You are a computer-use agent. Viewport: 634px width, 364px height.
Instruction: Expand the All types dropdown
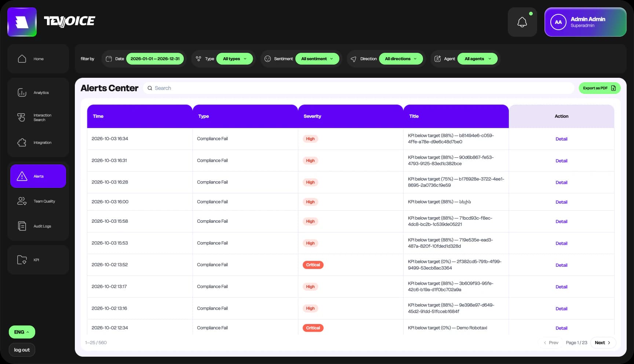(x=235, y=59)
